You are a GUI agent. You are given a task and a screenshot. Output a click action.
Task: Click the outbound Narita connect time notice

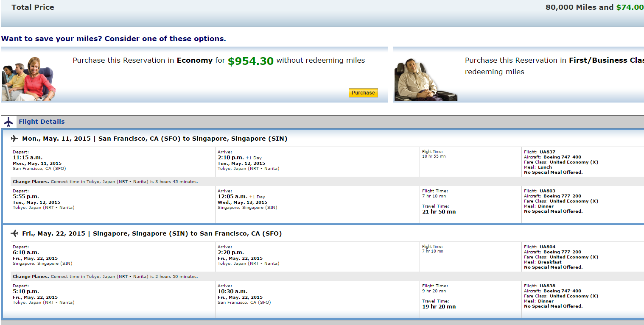click(105, 182)
